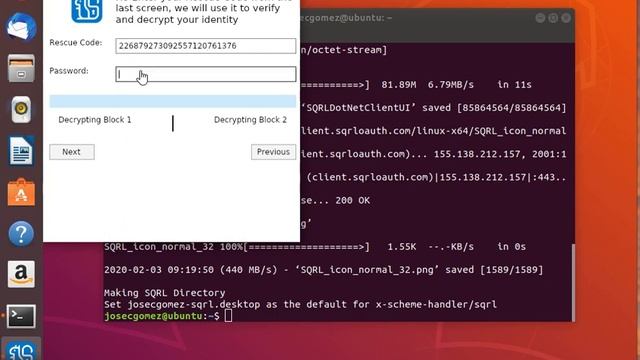This screenshot has height=360, width=640.
Task: Close the terminal window
Action: (x=566, y=18)
